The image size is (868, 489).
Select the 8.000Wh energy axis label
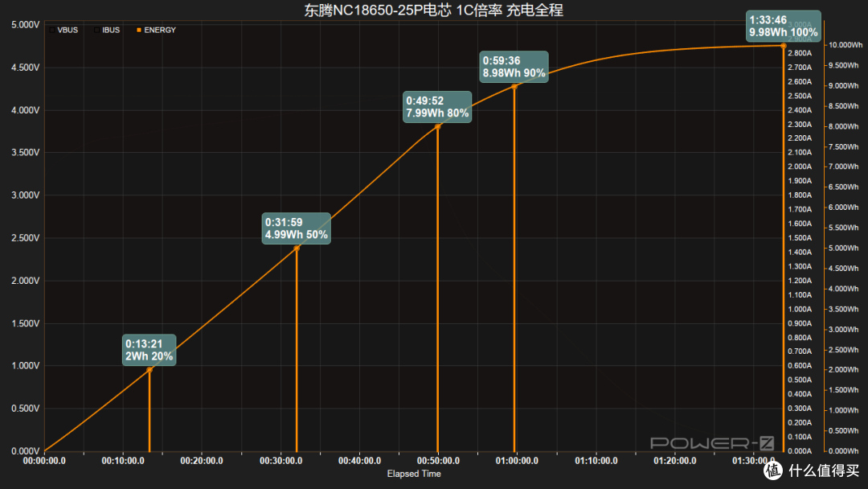844,126
